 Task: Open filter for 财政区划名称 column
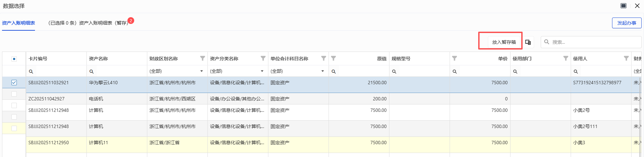(202, 58)
